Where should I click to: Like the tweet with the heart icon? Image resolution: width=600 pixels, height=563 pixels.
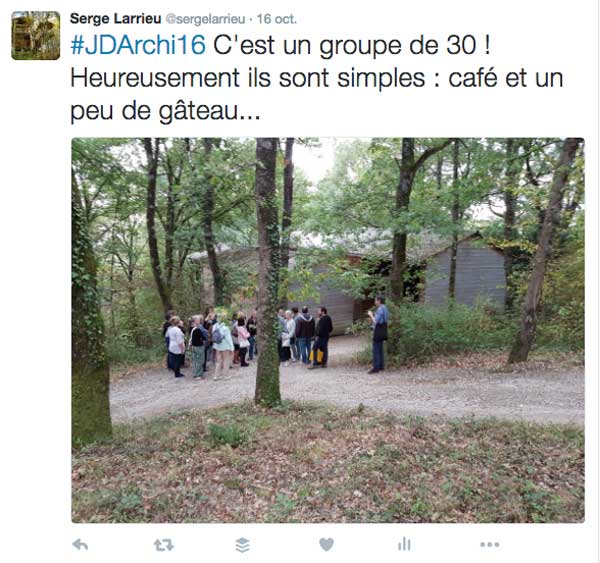(326, 544)
